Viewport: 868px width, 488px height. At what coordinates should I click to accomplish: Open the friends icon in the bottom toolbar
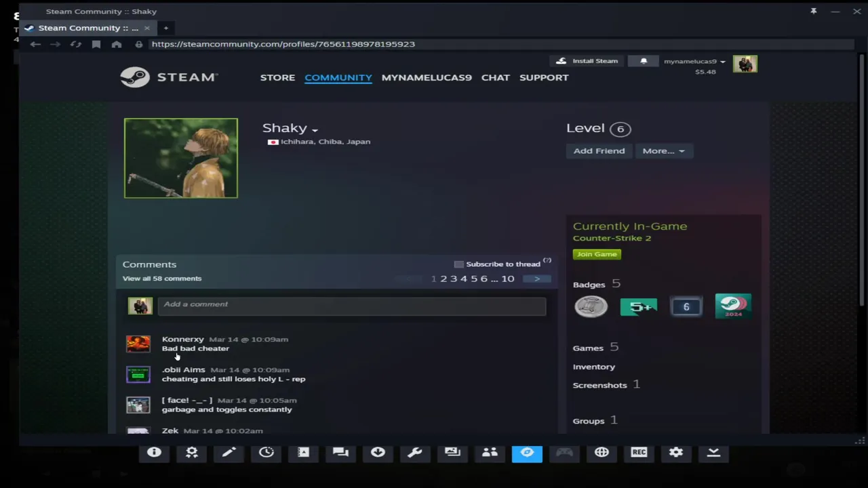click(x=490, y=452)
